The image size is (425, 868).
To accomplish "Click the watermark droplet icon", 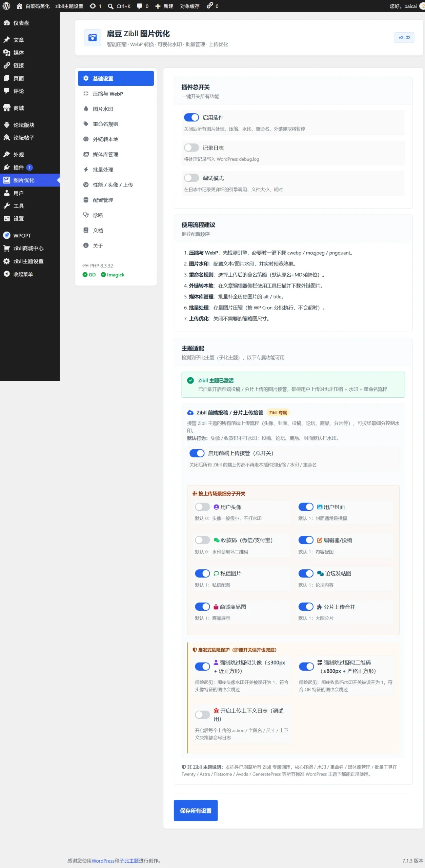I will click(x=86, y=109).
